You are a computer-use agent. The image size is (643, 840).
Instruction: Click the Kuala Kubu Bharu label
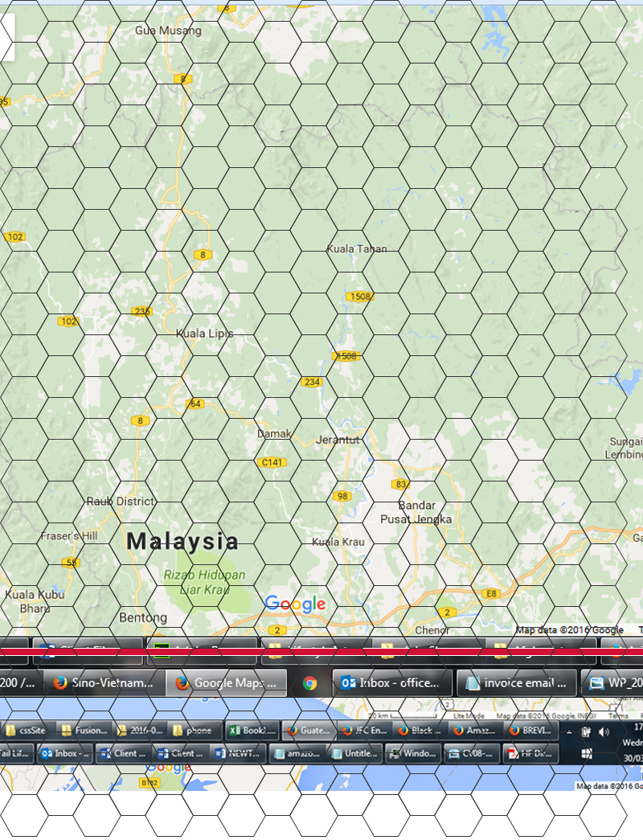tap(35, 601)
